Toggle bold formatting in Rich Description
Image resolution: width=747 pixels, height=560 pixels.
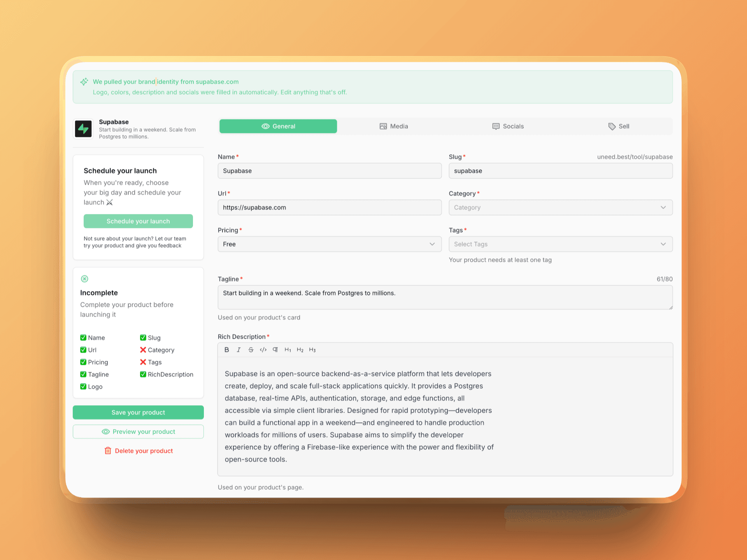pyautogui.click(x=227, y=350)
